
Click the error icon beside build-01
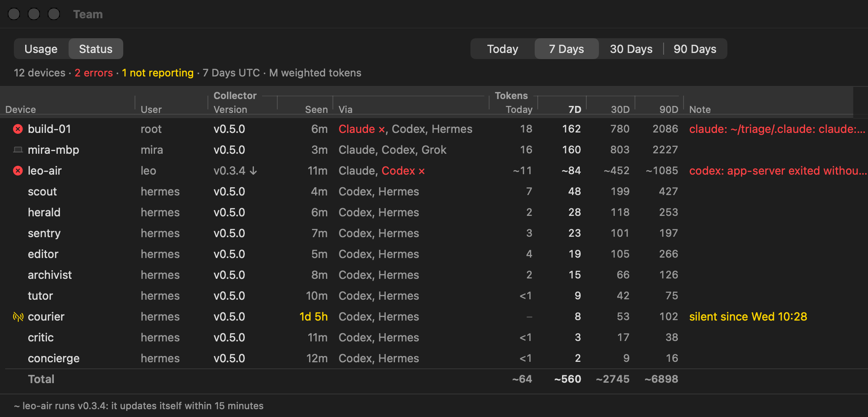point(18,129)
